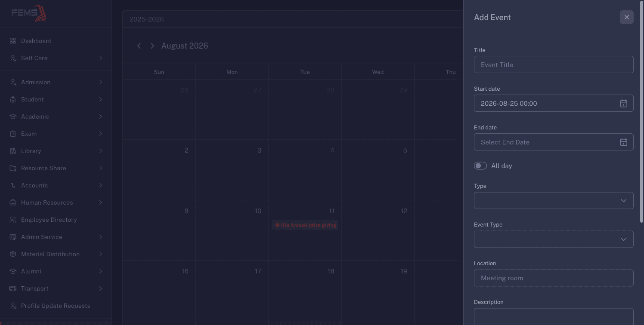The height and width of the screenshot is (325, 644).
Task: Go to next month arrow
Action: (x=152, y=46)
